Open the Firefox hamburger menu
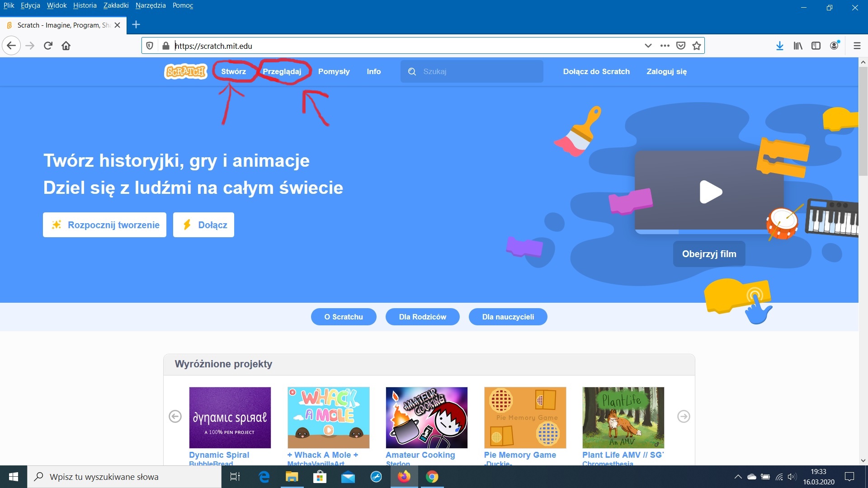 pos(857,46)
